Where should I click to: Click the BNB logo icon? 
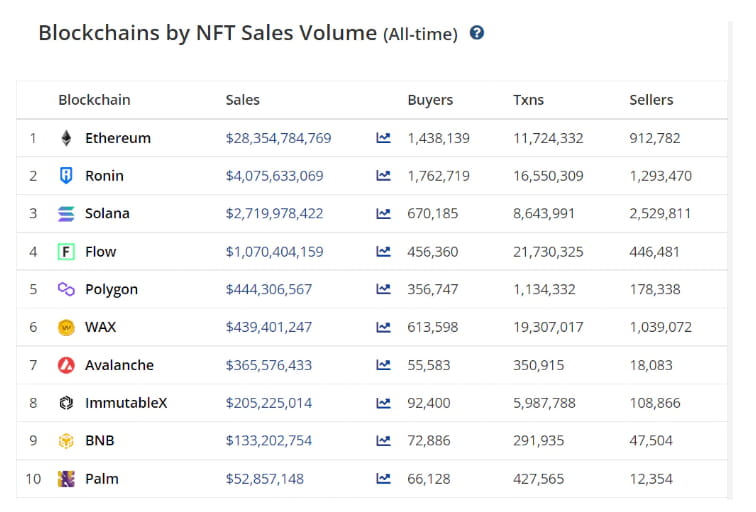click(66, 441)
